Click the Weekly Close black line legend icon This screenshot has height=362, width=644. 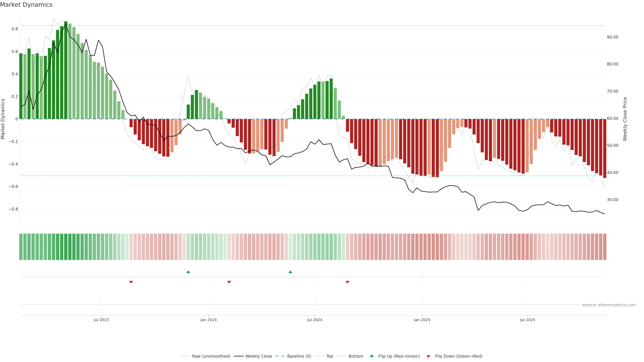pos(238,356)
